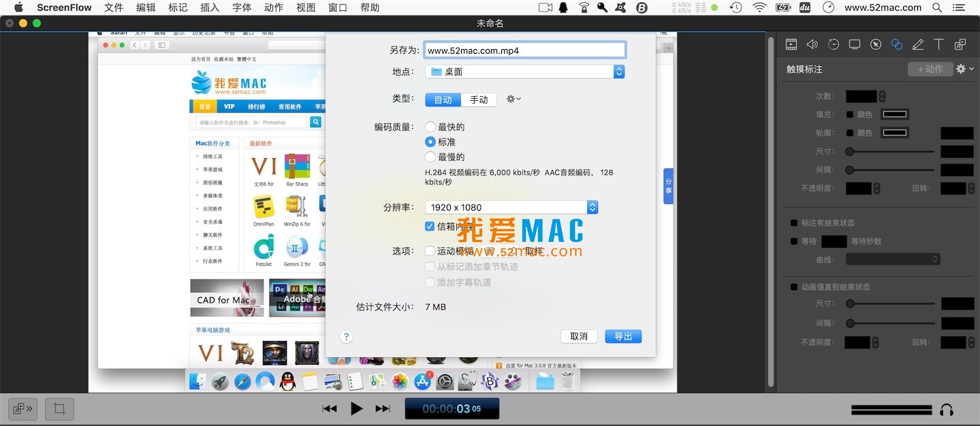Switch type to 手动
The image size is (980, 426).
coord(479,100)
